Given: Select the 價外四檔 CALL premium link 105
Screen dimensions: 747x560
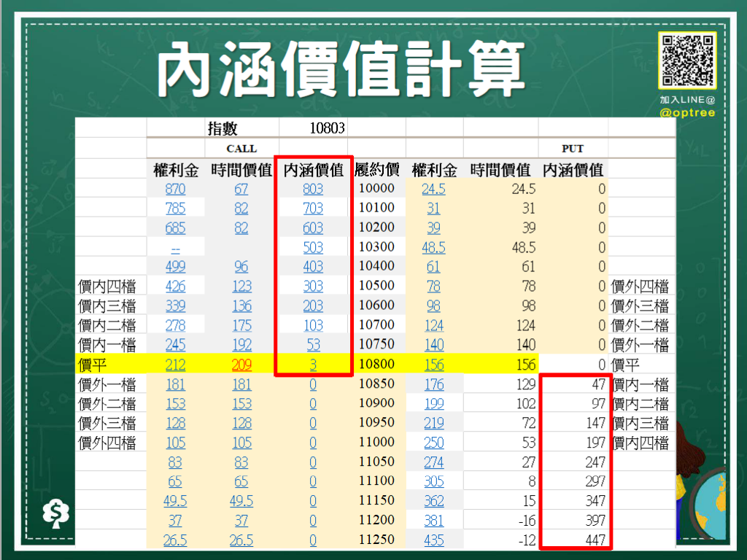Looking at the screenshot, I should 175,442.
